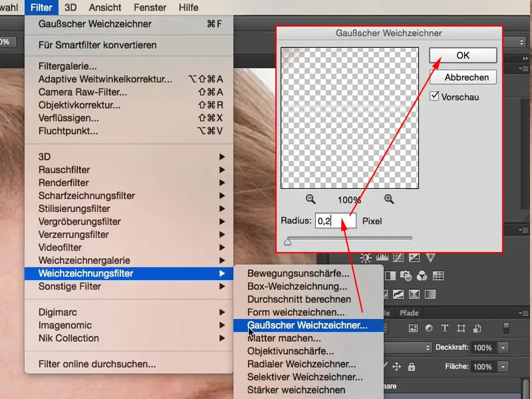Filter layers by adjustment layers icon
This screenshot has height=399, width=532.
click(429, 328)
